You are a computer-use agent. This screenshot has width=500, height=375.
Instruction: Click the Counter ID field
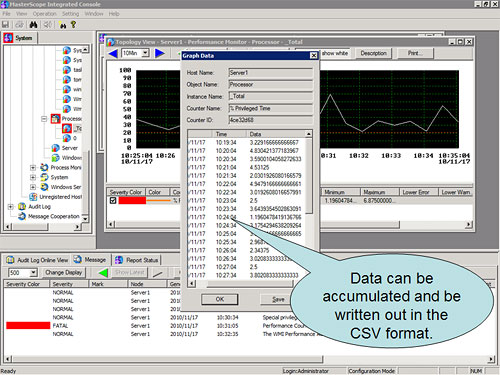(x=271, y=120)
